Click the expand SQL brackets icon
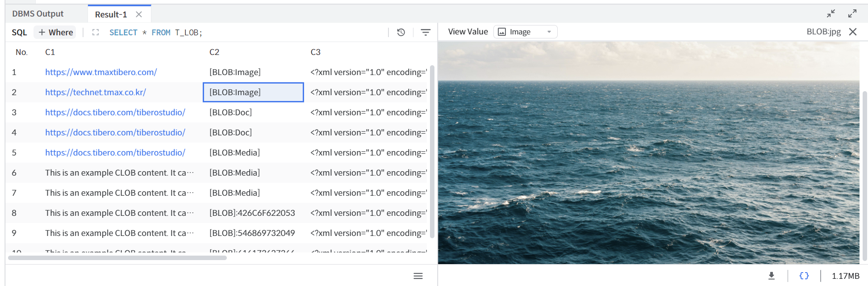 [96, 32]
